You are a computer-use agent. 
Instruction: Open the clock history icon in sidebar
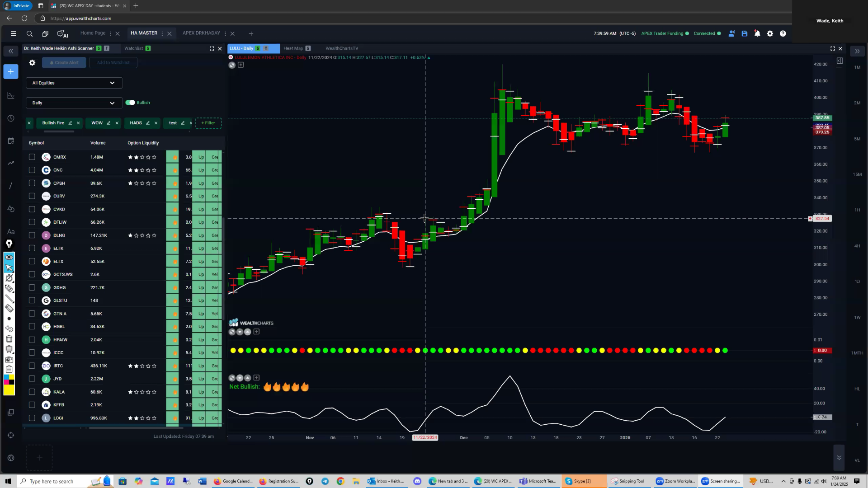[11, 118]
